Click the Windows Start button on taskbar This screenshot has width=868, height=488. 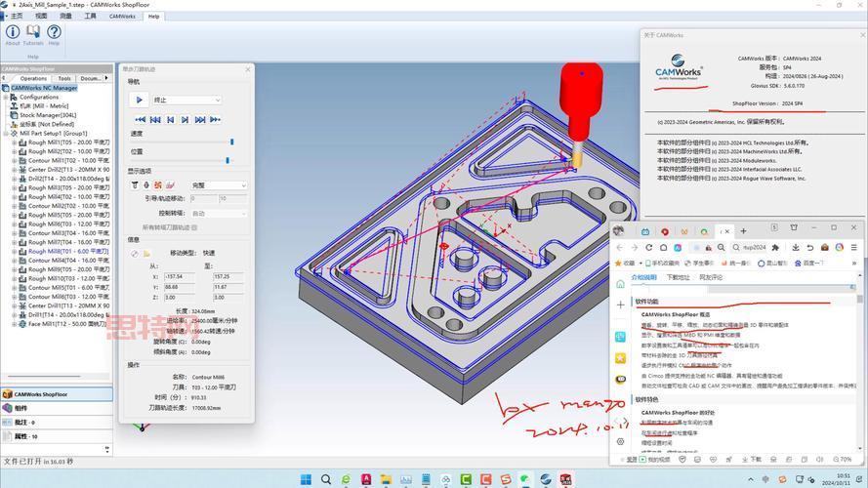(306, 479)
